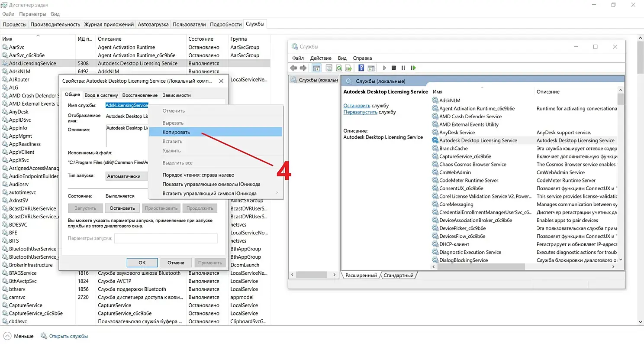
Task: Switch to Процессы tab in Task Manager
Action: pyautogui.click(x=15, y=24)
